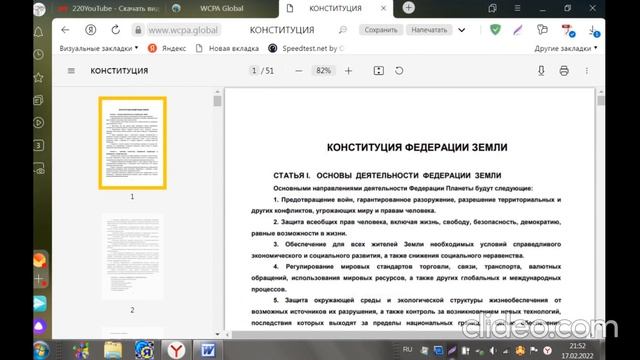Click the heading КОНСТИТУЦИЯ ФЕДЕРАЦИИ ЗЕМЛИ
Viewport: 640px width, 360px height.
click(x=417, y=147)
